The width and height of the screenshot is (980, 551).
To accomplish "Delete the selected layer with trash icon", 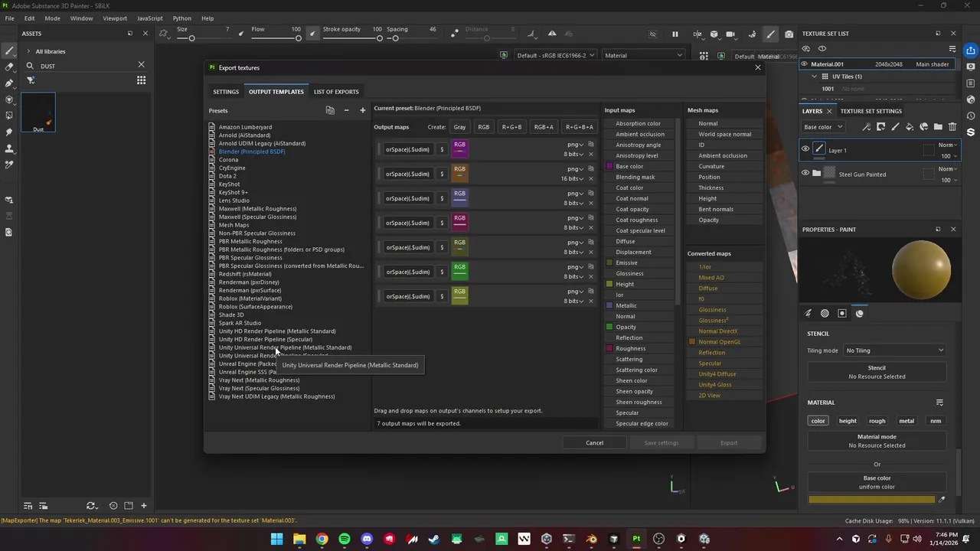I will pyautogui.click(x=952, y=127).
